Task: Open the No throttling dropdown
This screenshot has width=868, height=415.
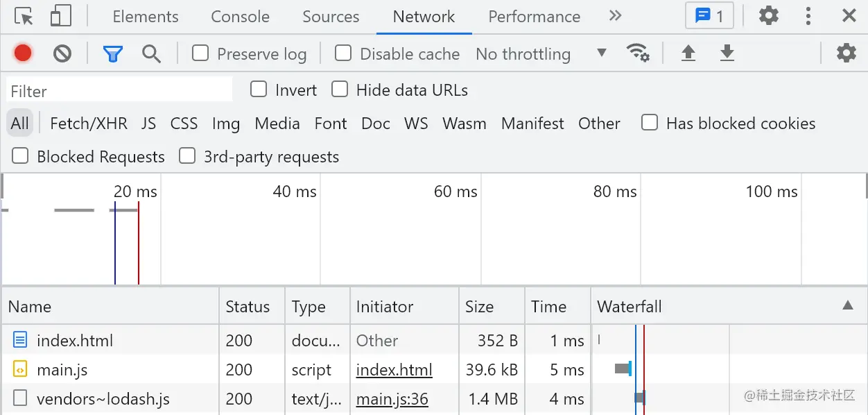Action: coord(541,53)
